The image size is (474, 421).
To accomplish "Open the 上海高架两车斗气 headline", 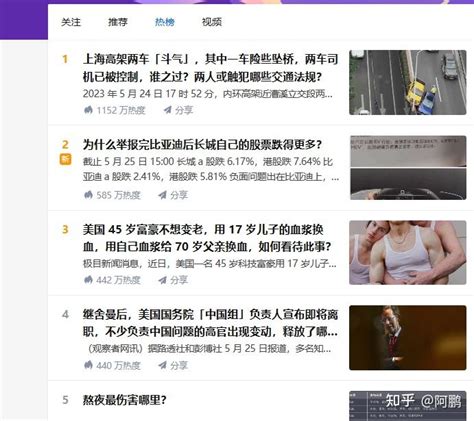I will [x=210, y=68].
